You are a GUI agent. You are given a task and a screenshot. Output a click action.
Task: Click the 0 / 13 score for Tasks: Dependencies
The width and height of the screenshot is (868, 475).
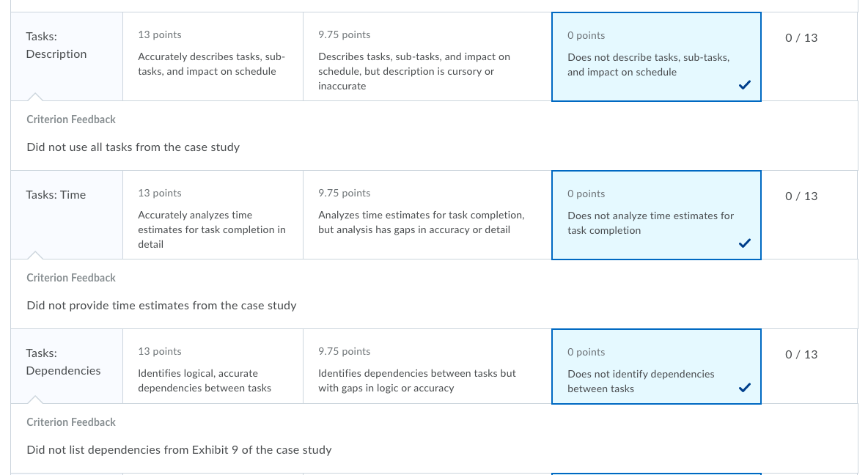[x=801, y=354]
